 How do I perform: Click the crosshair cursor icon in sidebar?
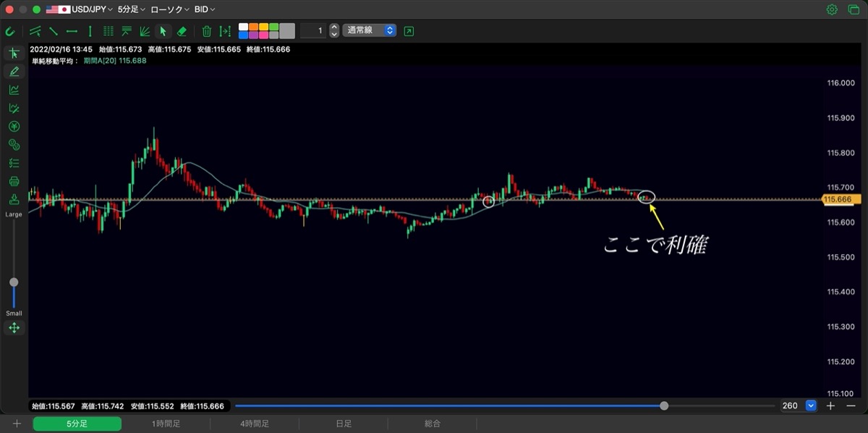point(14,54)
